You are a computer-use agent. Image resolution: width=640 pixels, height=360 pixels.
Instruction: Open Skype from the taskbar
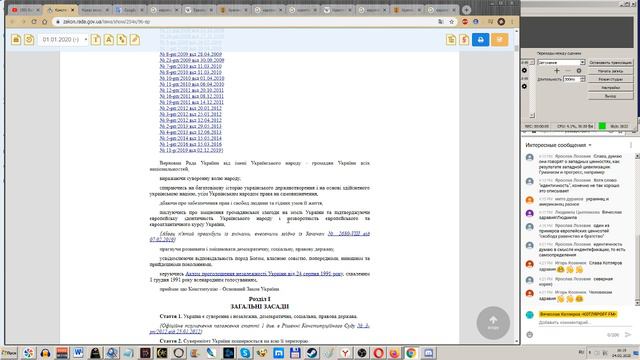(x=245, y=353)
